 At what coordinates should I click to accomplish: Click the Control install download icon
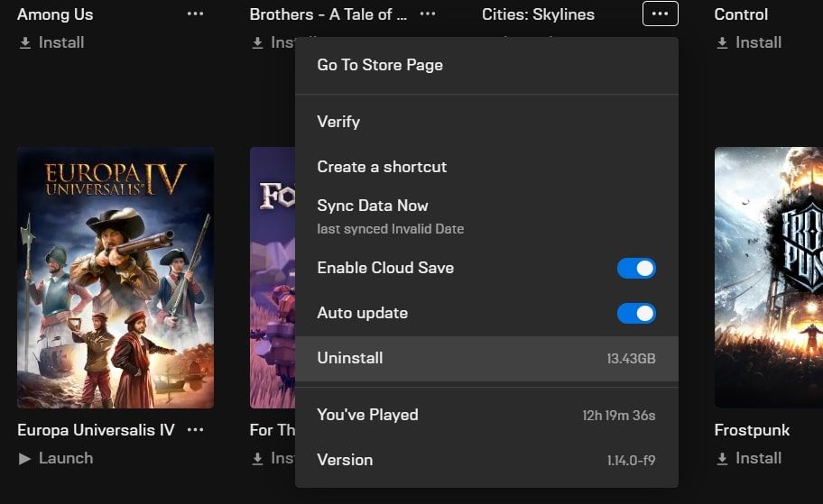(722, 42)
